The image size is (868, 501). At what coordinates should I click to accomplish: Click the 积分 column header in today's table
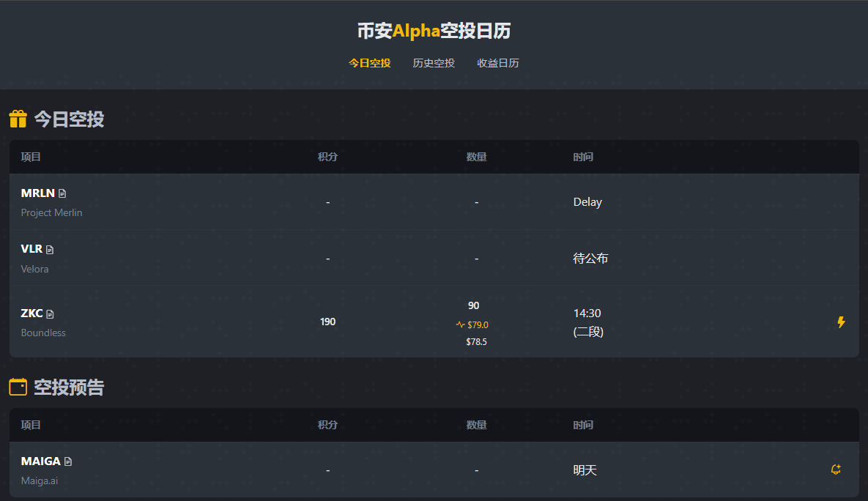point(327,157)
